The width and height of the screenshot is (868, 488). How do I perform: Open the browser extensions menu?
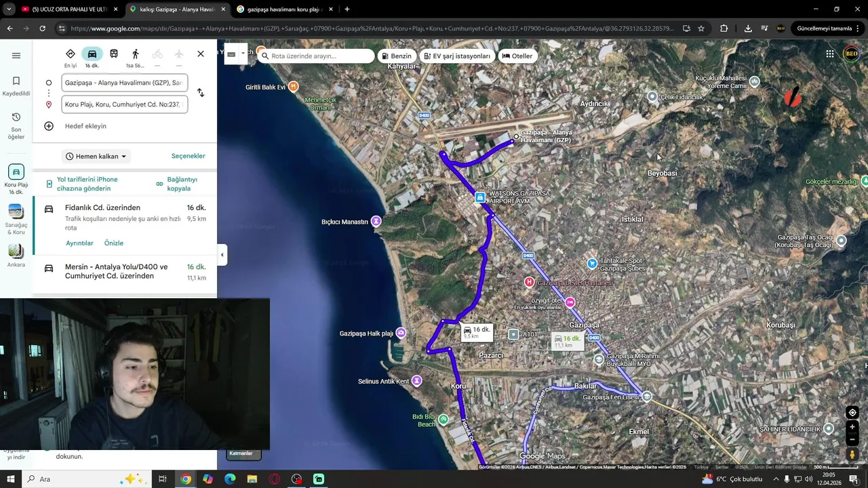[x=724, y=28]
